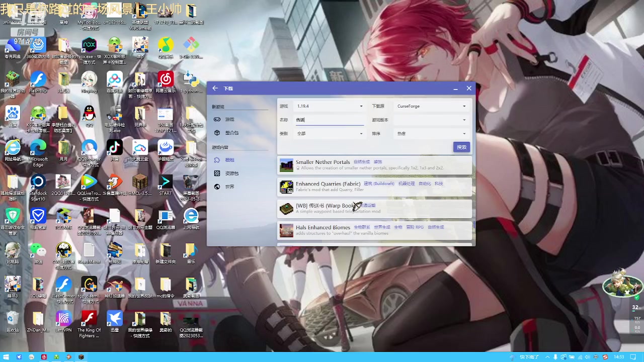This screenshot has width=644, height=362.
Task: Go back with the arrow in HMCL title bar
Action: click(215, 88)
